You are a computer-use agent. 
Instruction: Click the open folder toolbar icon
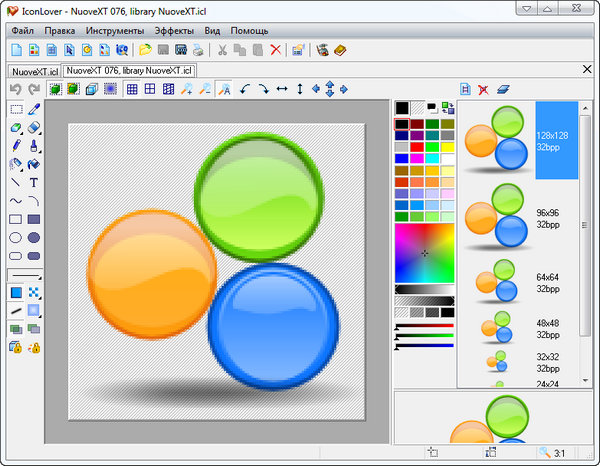pos(145,49)
